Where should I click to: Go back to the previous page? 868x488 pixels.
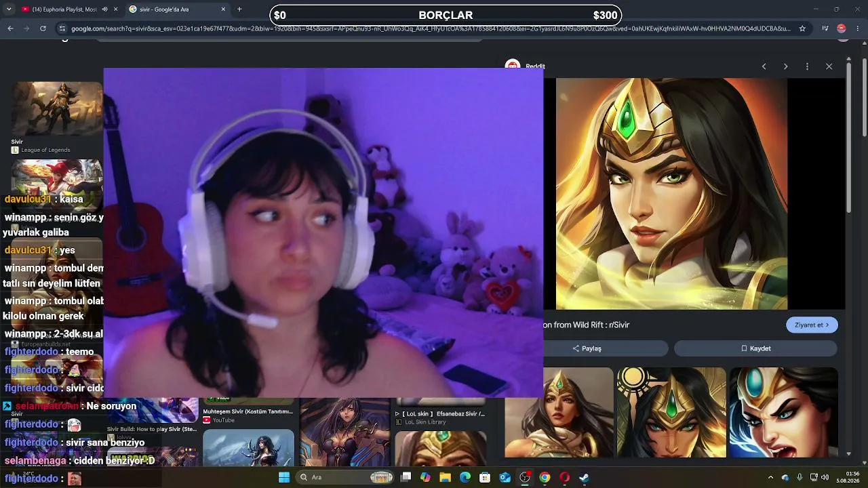tap(10, 28)
